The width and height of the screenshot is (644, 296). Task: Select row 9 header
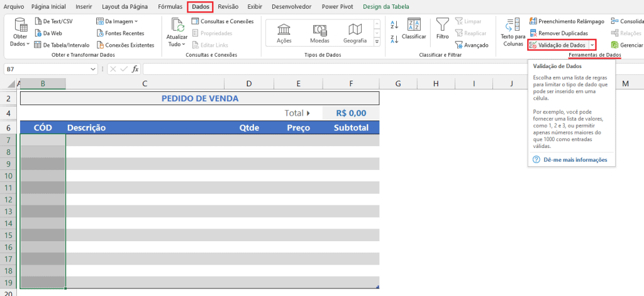click(9, 164)
